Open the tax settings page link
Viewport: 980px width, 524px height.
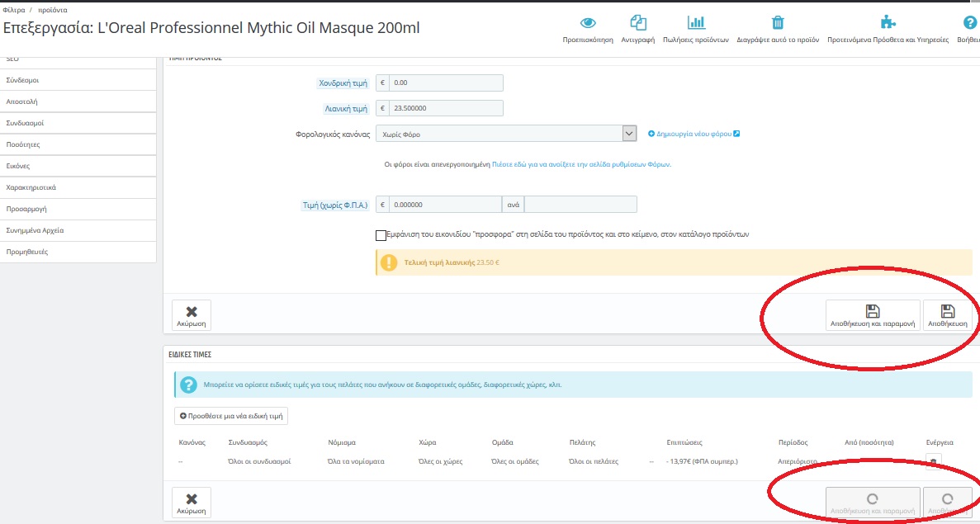pyautogui.click(x=581, y=164)
